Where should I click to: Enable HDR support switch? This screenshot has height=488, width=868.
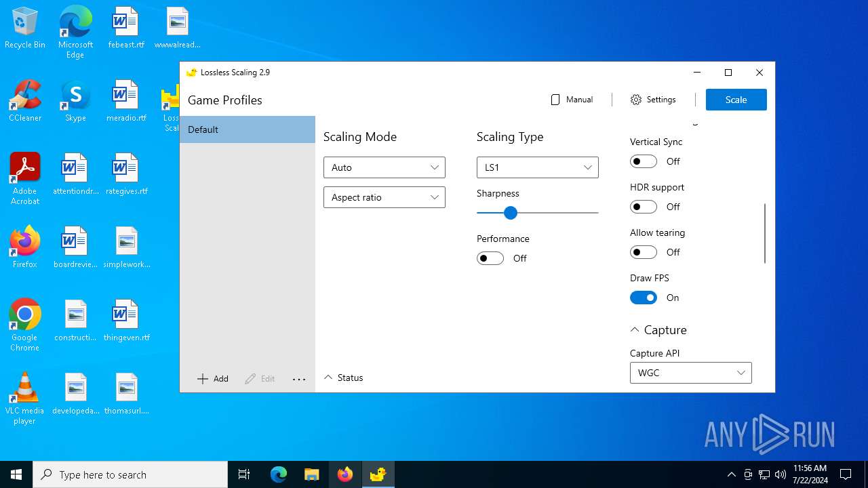643,207
